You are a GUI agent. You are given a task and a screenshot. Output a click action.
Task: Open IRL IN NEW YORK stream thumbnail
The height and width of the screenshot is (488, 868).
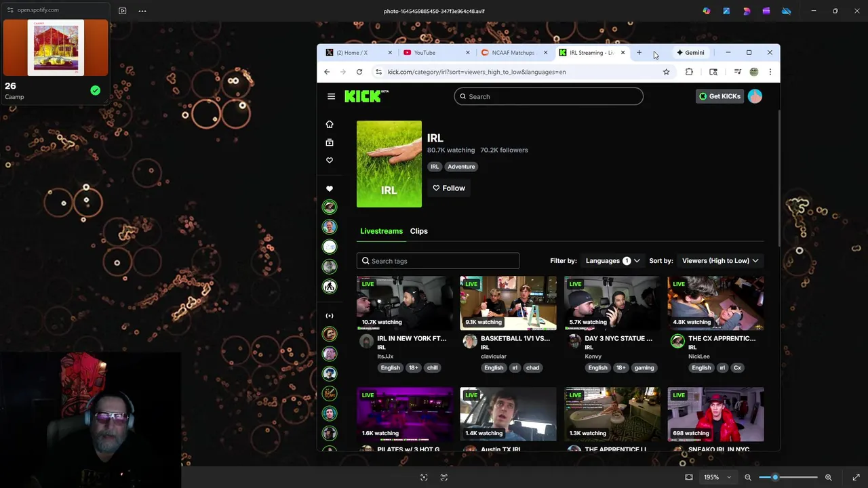(405, 303)
